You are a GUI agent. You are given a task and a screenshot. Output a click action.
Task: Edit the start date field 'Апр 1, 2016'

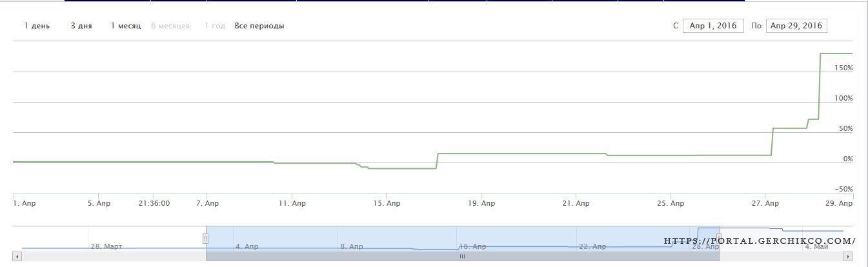(x=713, y=26)
